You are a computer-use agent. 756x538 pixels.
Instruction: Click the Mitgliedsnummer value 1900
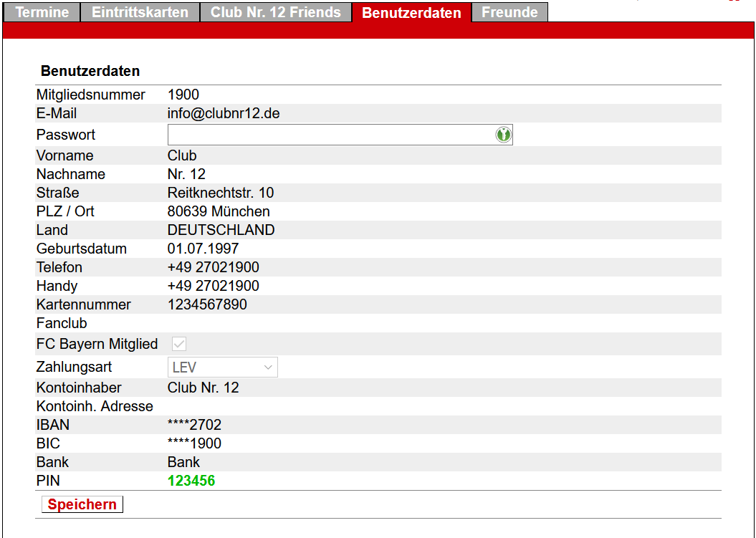coord(183,95)
